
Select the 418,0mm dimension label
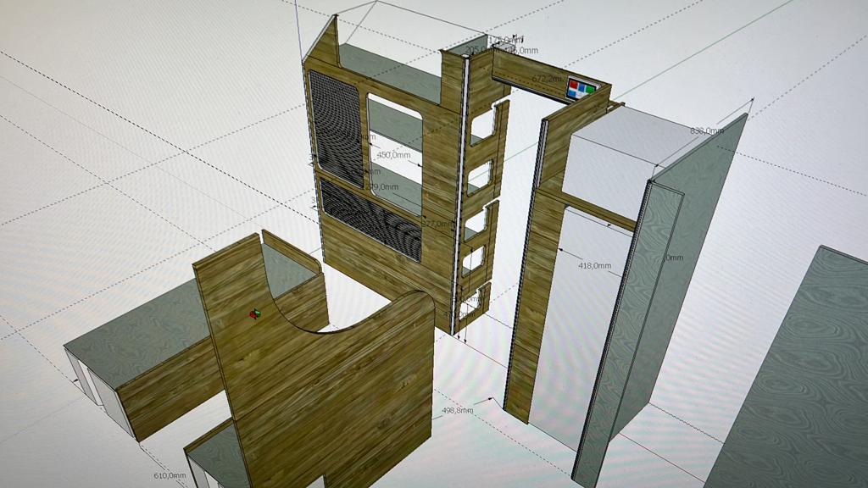pos(594,265)
